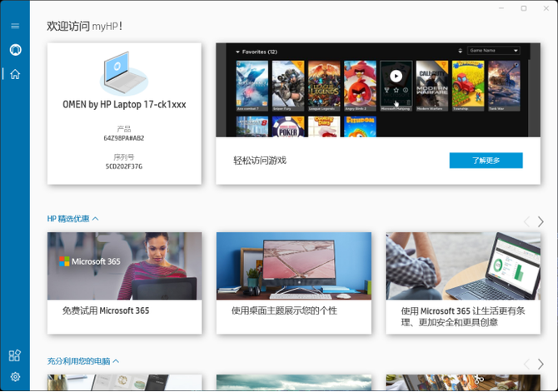Select the Township game tile
Screen dimensions: 558x392
click(x=468, y=86)
